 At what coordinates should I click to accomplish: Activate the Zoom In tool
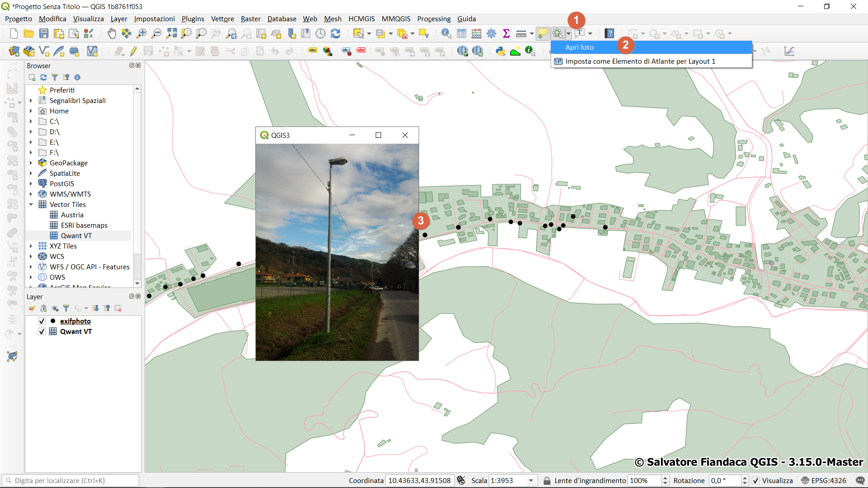142,33
